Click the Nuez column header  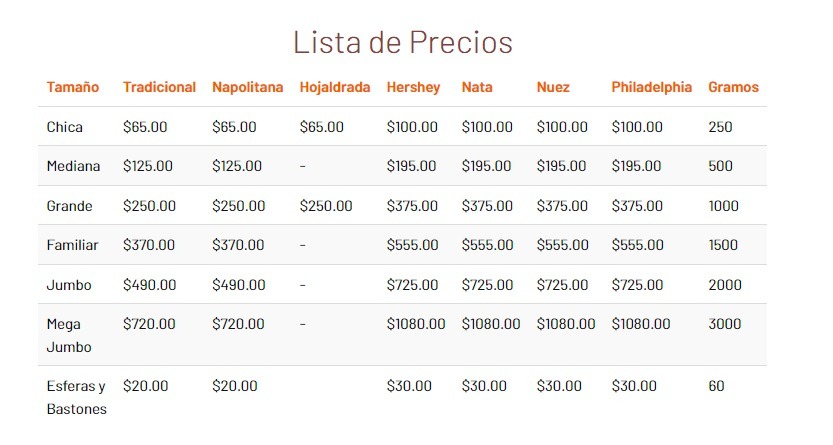pos(553,87)
